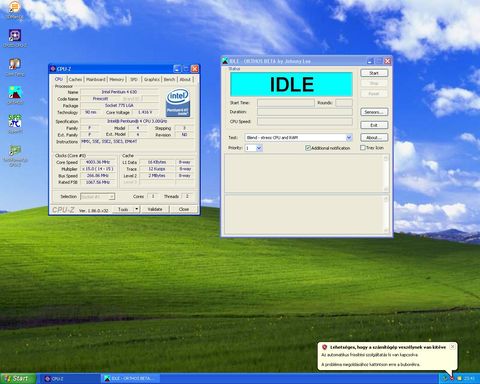
Task: Enable the Tray Icon checkbox in ORTHOS
Action: [x=363, y=147]
